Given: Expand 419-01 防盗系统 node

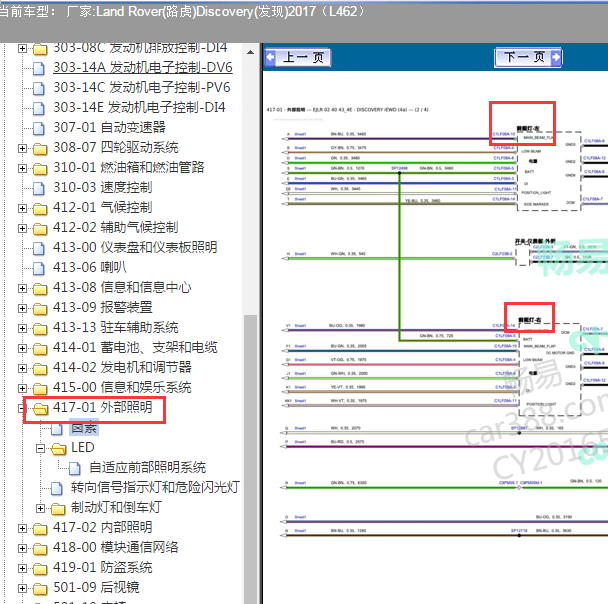Looking at the screenshot, I should (x=22, y=568).
